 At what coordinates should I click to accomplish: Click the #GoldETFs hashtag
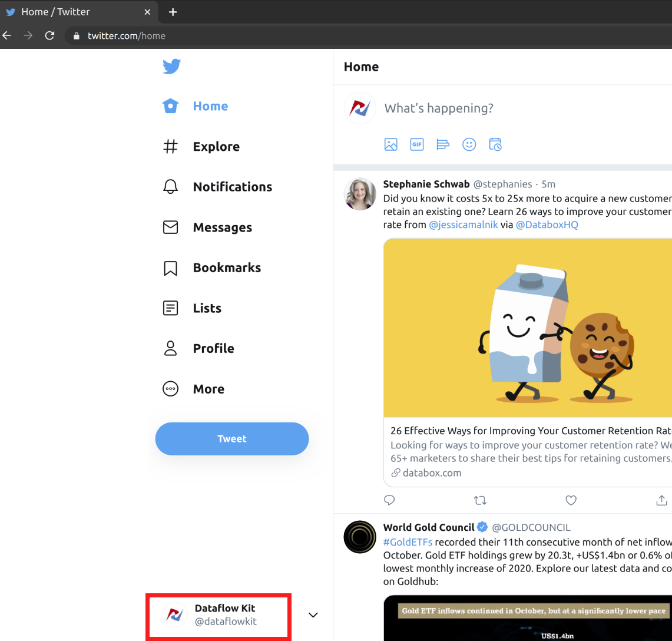[408, 542]
